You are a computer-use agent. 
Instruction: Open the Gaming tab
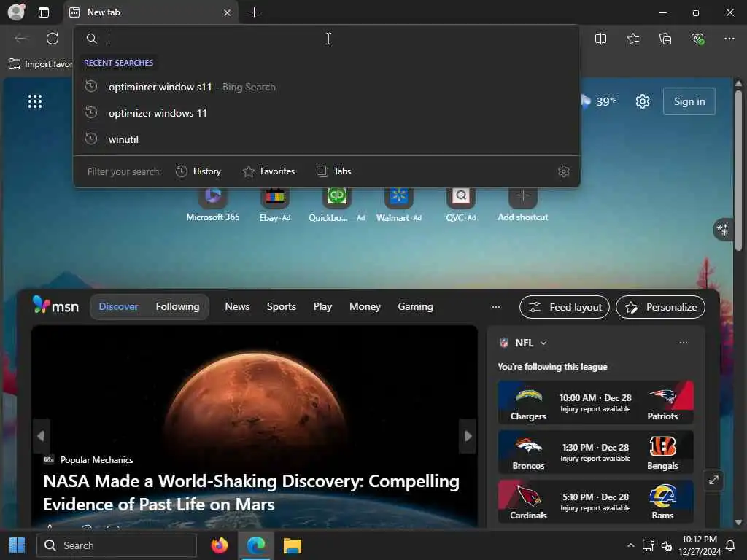click(415, 307)
